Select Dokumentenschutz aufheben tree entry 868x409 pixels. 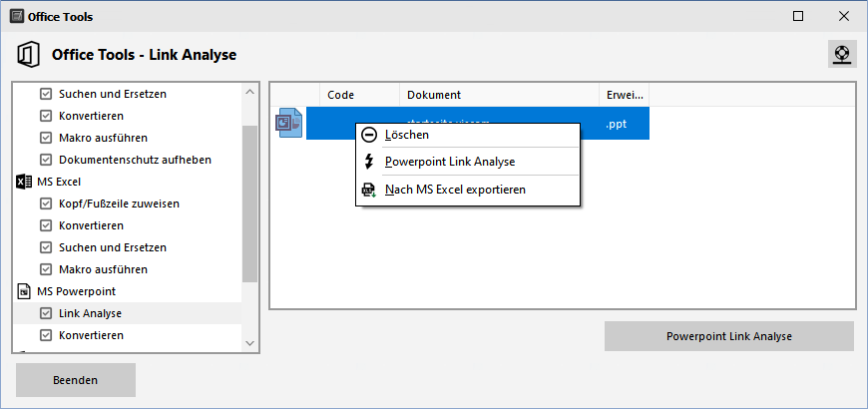(135, 160)
